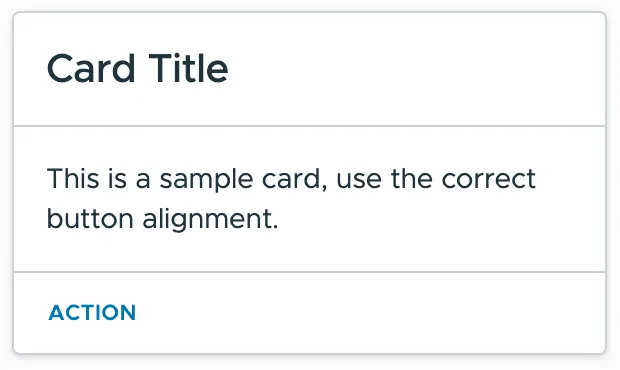Click the word "Title" in the heading

coord(189,69)
